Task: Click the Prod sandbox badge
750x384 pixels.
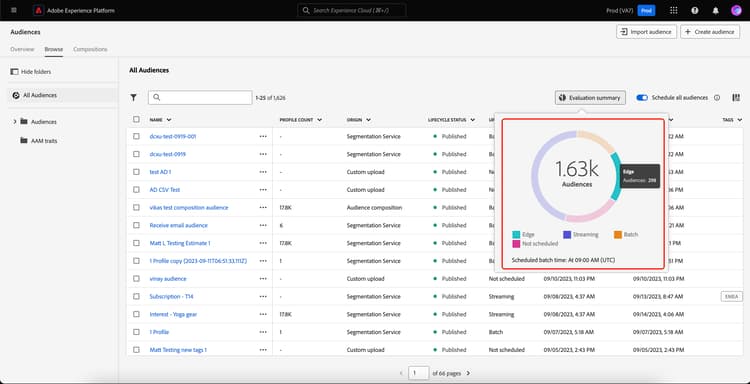Action: coord(646,11)
